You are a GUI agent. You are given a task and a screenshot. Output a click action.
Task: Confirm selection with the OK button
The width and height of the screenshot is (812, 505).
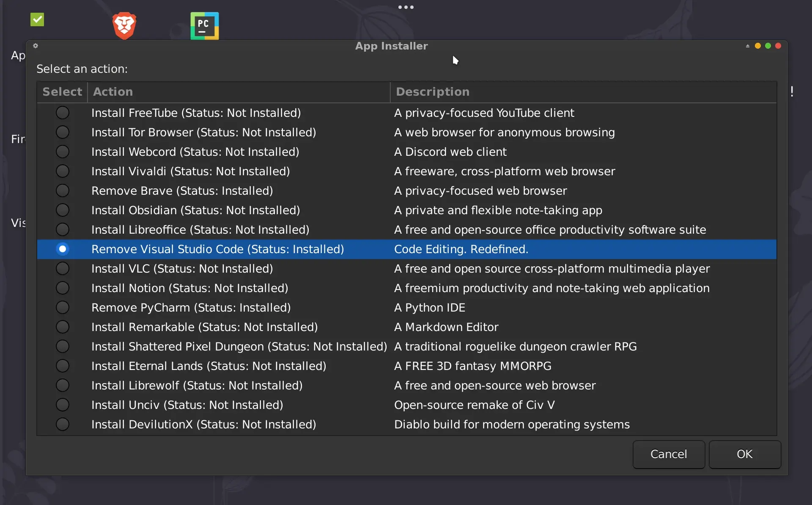[x=745, y=454]
